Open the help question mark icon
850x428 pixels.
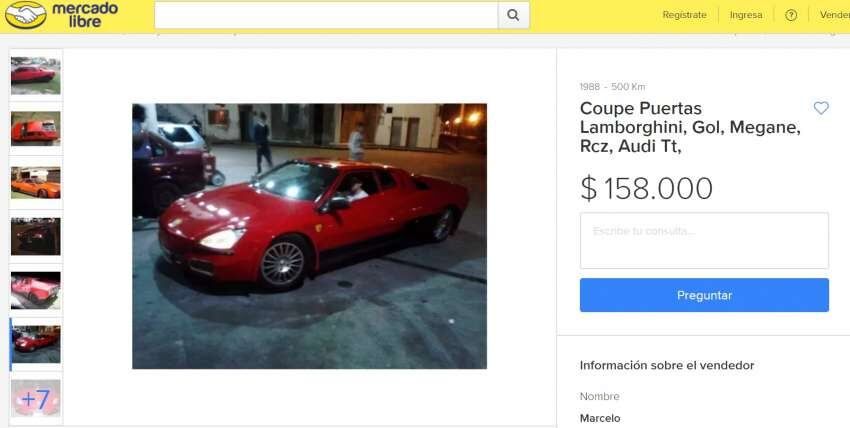click(x=791, y=15)
